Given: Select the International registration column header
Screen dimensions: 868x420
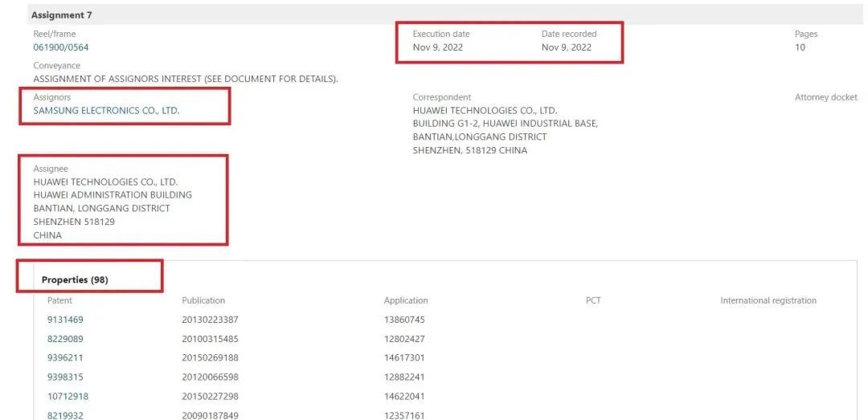Looking at the screenshot, I should [768, 301].
